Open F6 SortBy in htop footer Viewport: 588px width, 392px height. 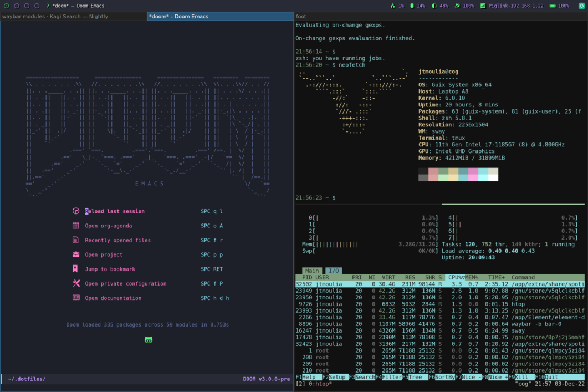pyautogui.click(x=442, y=377)
